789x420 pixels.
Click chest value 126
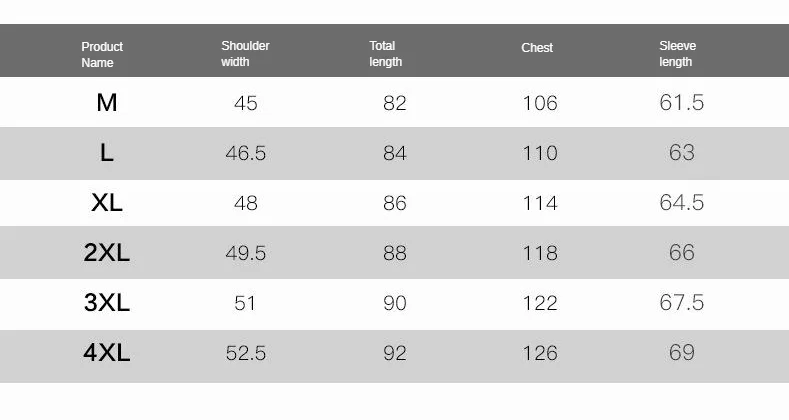540,353
